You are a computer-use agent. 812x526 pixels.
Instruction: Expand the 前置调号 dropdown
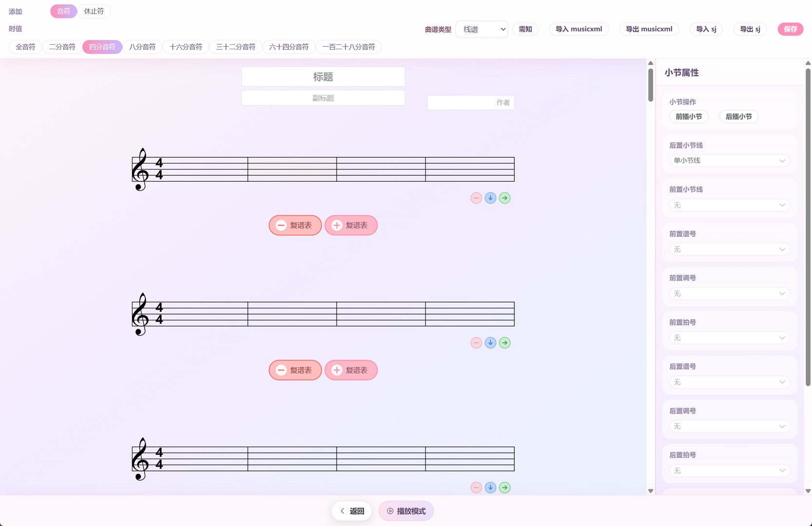click(x=729, y=294)
